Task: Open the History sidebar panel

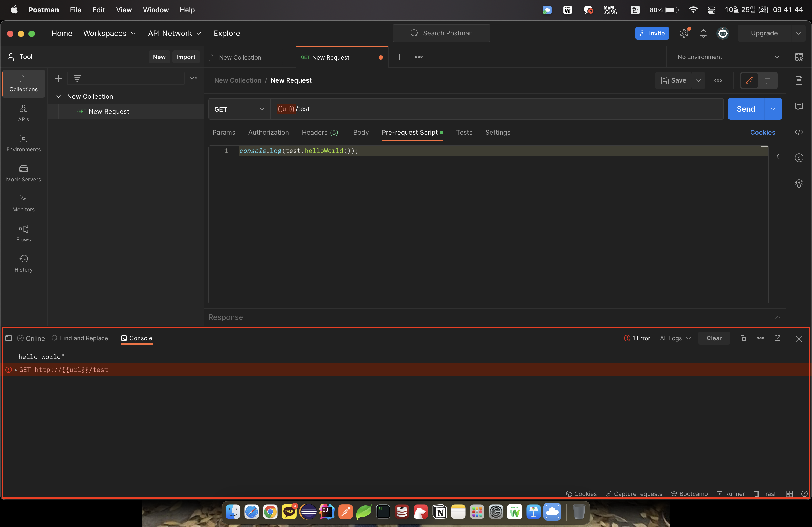Action: (x=24, y=263)
